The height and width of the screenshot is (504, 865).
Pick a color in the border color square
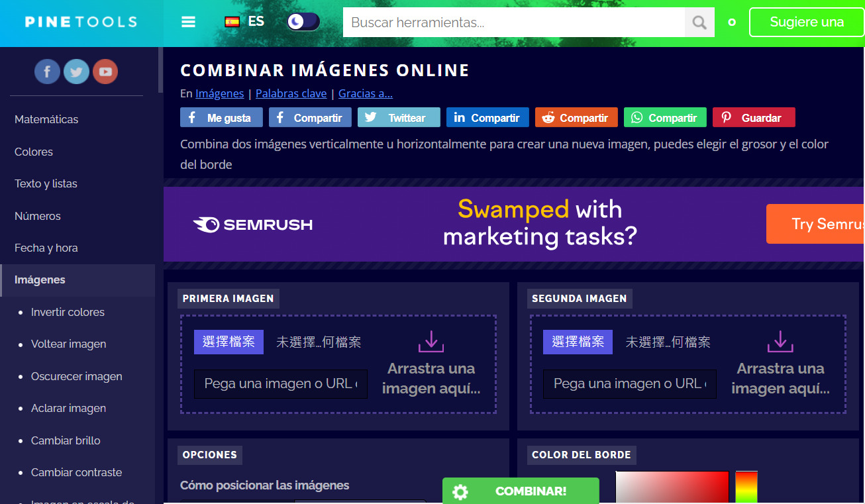pyautogui.click(x=672, y=487)
